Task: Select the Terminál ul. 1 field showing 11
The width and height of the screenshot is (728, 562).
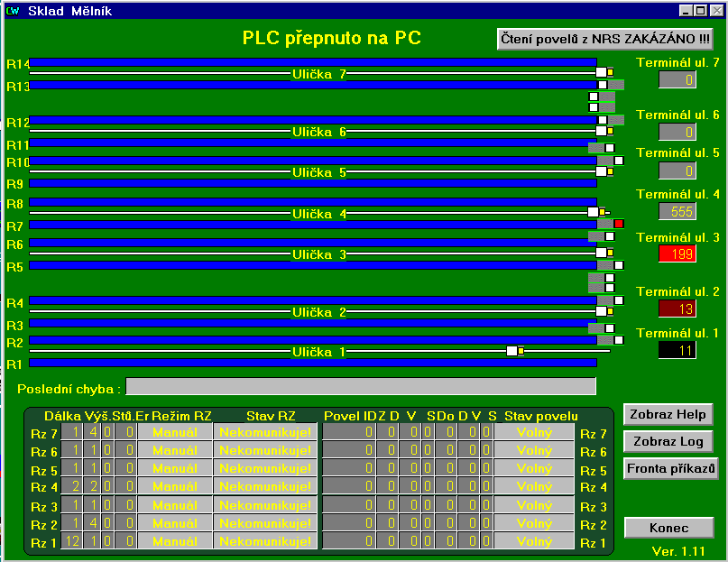Action: tap(677, 350)
